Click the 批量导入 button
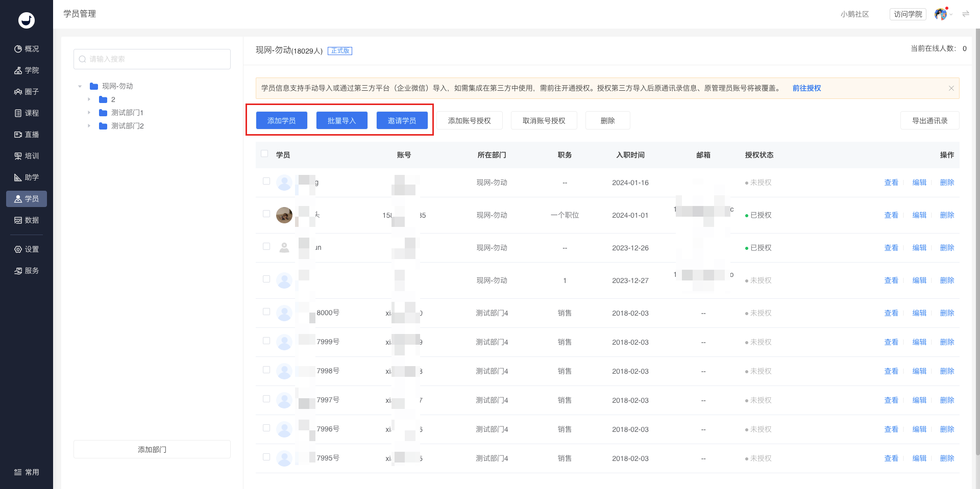This screenshot has width=980, height=489. (x=342, y=120)
